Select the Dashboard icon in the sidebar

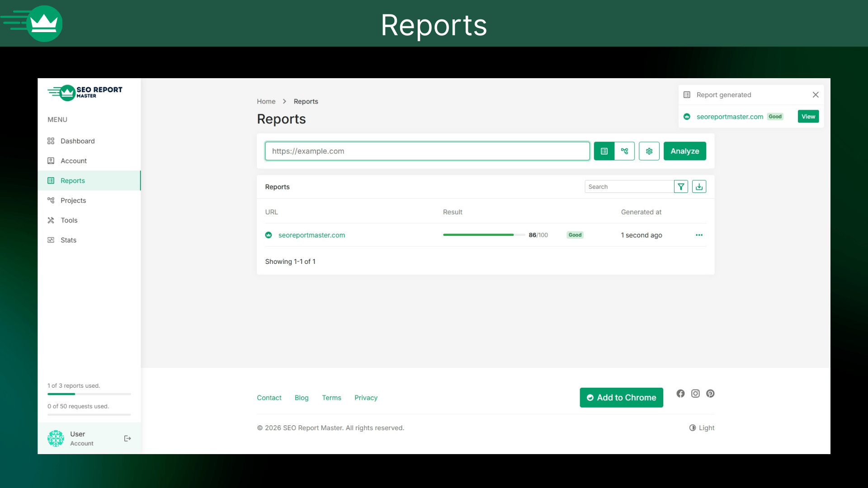coord(51,141)
